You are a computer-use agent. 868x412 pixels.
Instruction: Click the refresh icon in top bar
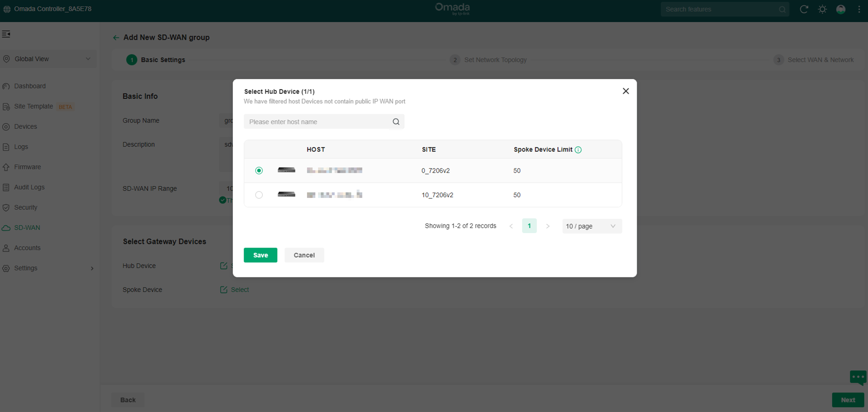tap(804, 9)
